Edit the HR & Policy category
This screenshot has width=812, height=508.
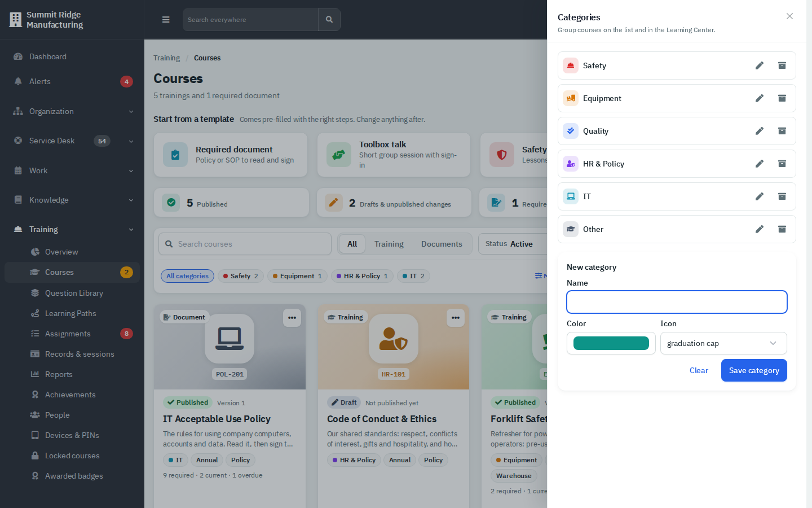click(760, 164)
